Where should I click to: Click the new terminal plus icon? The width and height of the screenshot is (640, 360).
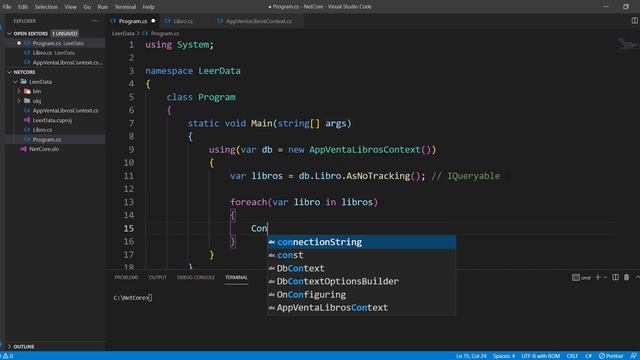pyautogui.click(x=598, y=277)
